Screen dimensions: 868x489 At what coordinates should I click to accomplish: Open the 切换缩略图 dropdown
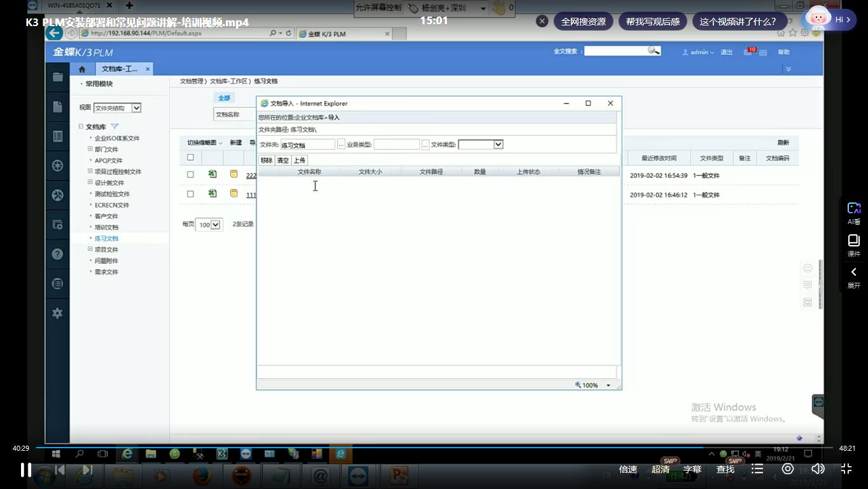[x=204, y=143]
